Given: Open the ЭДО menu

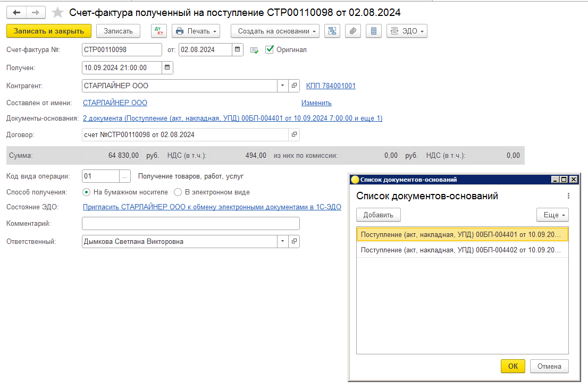Looking at the screenshot, I should [x=407, y=31].
